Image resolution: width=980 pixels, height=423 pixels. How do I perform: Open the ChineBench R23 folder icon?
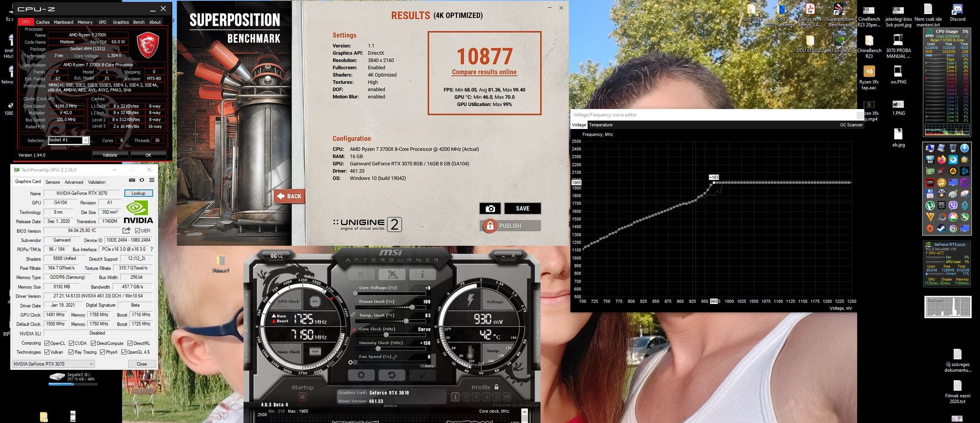[869, 47]
